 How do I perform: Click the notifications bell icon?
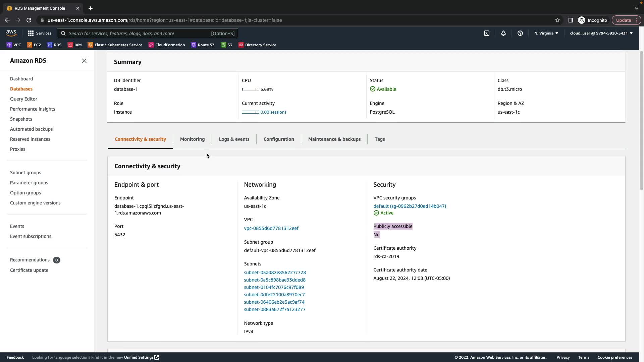pyautogui.click(x=503, y=33)
